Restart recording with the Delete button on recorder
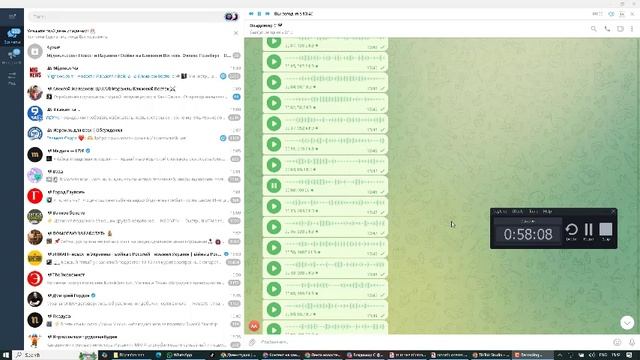640x360 pixels. [571, 232]
